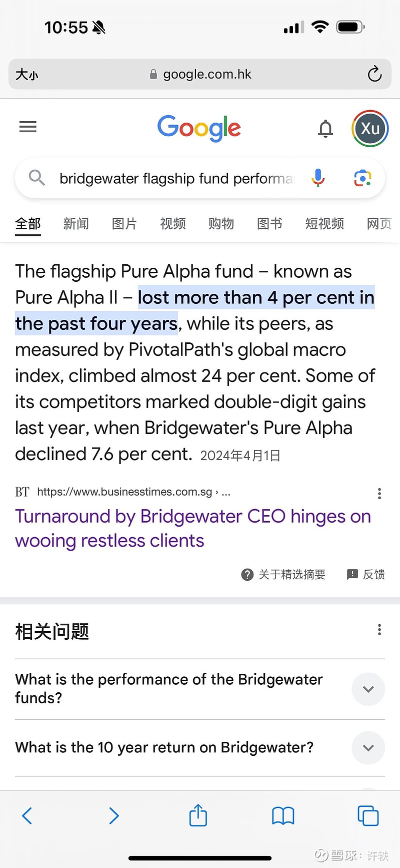Image resolution: width=400 pixels, height=868 pixels.
Task: Go back to previous page
Action: click(x=27, y=816)
